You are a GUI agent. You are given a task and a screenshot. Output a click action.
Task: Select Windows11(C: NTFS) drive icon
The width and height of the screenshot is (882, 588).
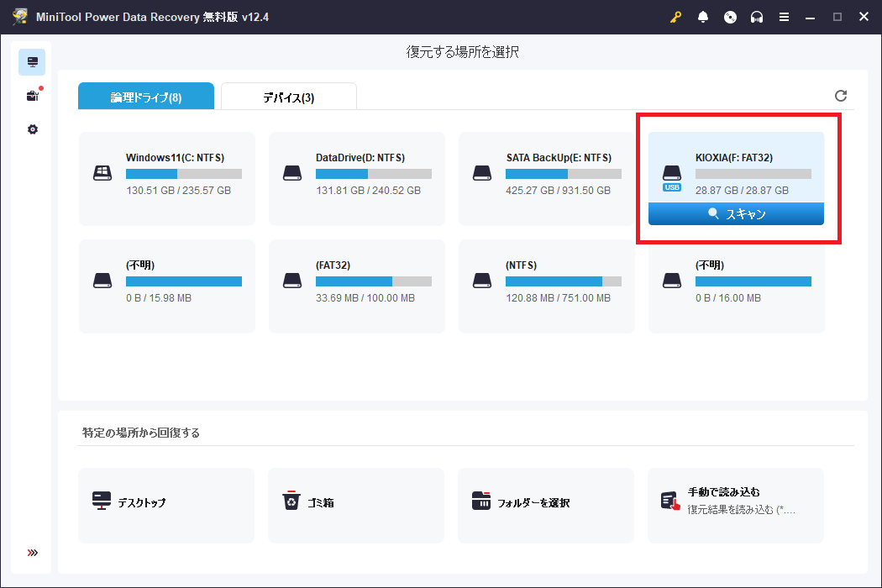[x=102, y=173]
